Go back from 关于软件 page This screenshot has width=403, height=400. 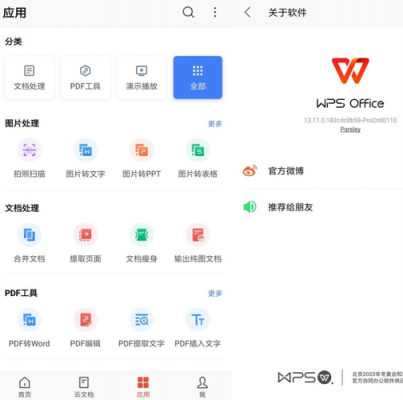(247, 13)
